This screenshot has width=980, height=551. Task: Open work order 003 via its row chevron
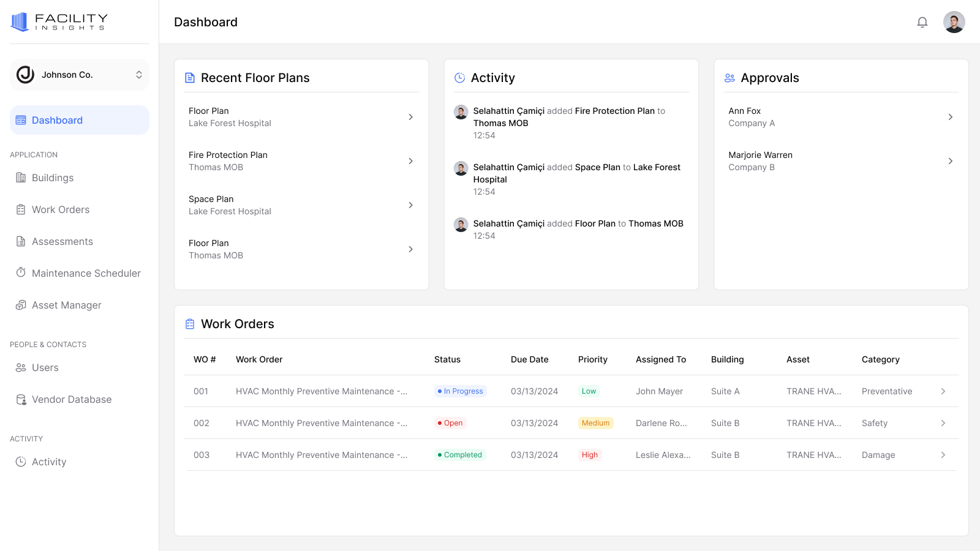pos(942,455)
